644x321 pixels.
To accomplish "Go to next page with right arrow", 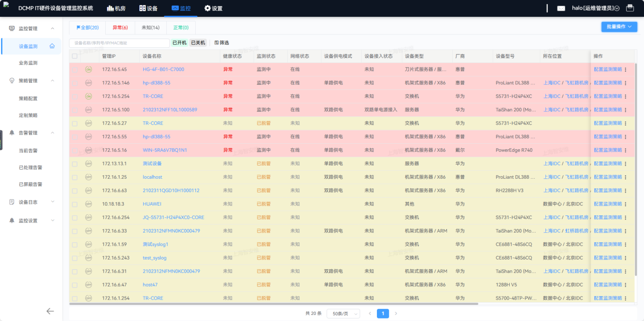I will click(396, 313).
